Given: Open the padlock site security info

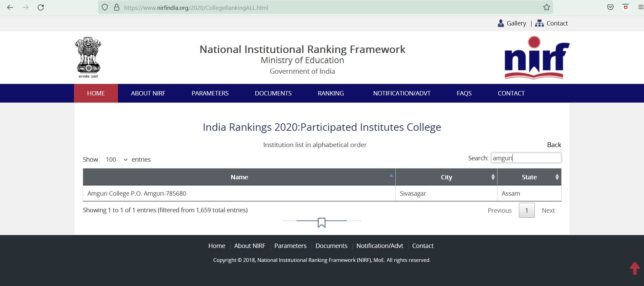Looking at the screenshot, I should click(117, 7).
